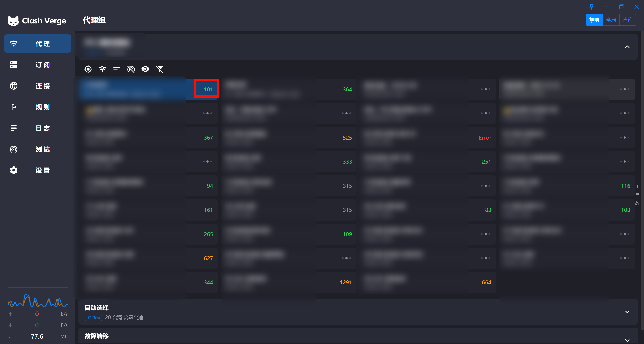
Task: Click the Clash Verge cat logo
Action: click(x=13, y=21)
